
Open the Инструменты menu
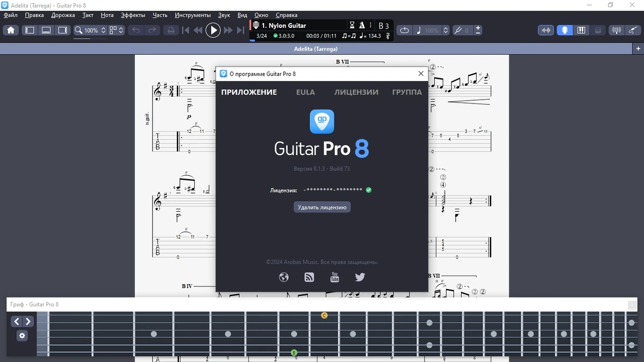coord(193,15)
